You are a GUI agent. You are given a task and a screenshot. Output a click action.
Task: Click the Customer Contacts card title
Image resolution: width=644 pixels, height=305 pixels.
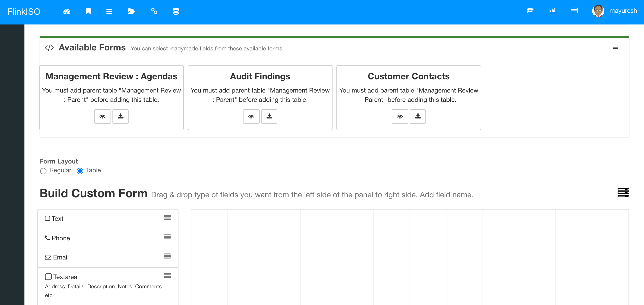408,76
